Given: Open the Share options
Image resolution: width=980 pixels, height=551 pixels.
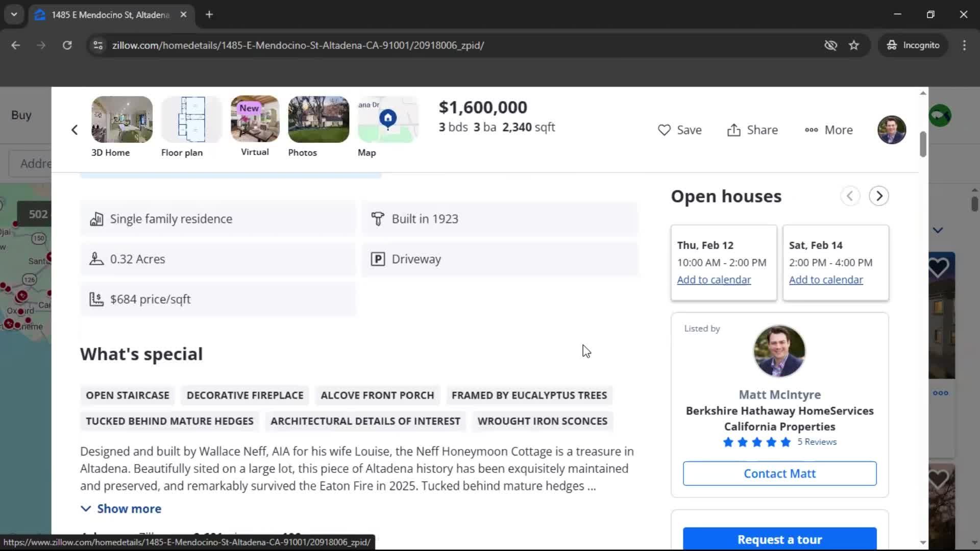Looking at the screenshot, I should [752, 130].
